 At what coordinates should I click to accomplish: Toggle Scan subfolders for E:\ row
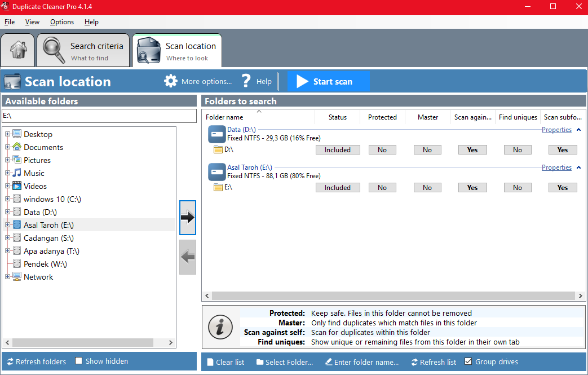point(563,187)
